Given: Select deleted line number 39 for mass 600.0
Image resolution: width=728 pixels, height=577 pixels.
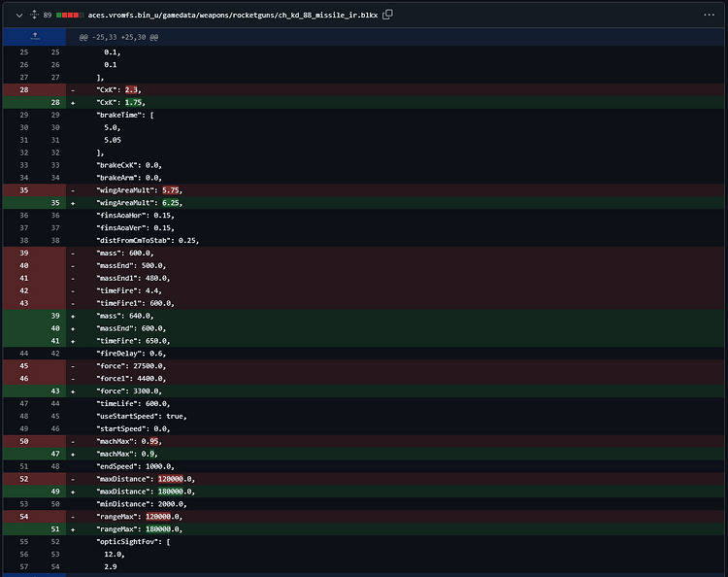Looking at the screenshot, I should point(22,253).
